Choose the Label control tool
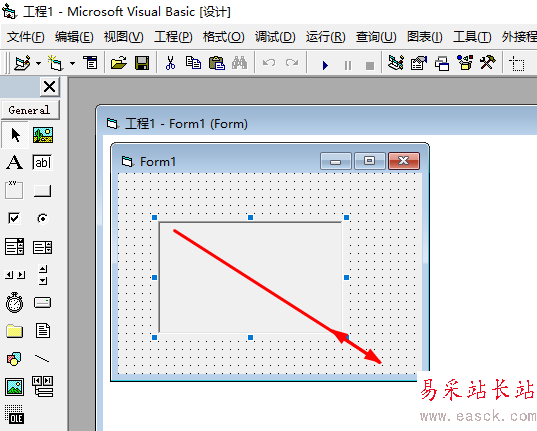 15,162
